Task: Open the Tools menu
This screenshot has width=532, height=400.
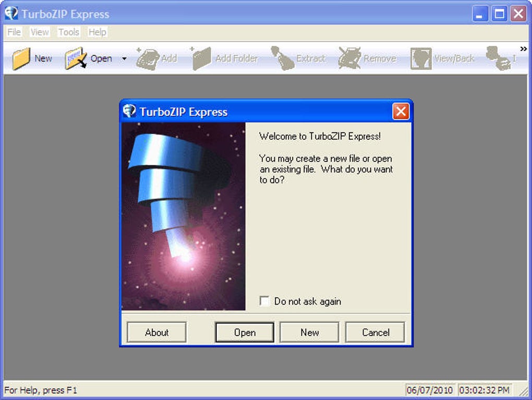Action: coord(68,32)
